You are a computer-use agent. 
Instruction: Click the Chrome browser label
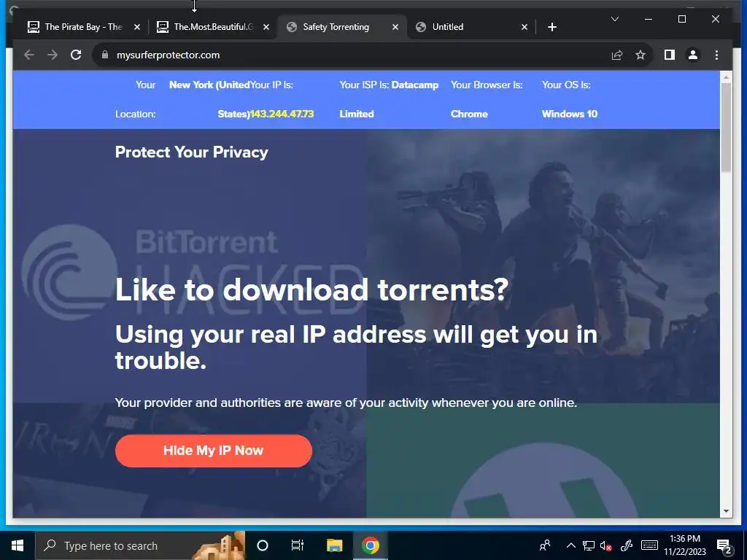[469, 114]
